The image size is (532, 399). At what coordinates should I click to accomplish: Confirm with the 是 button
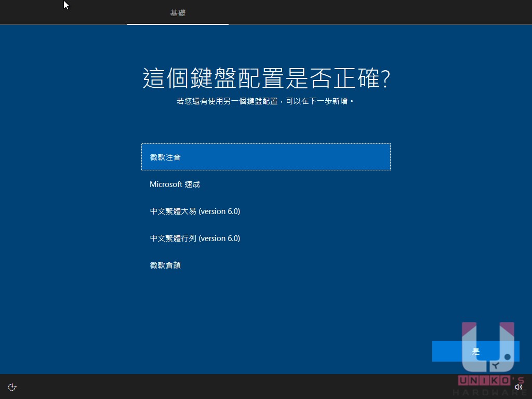click(x=476, y=352)
